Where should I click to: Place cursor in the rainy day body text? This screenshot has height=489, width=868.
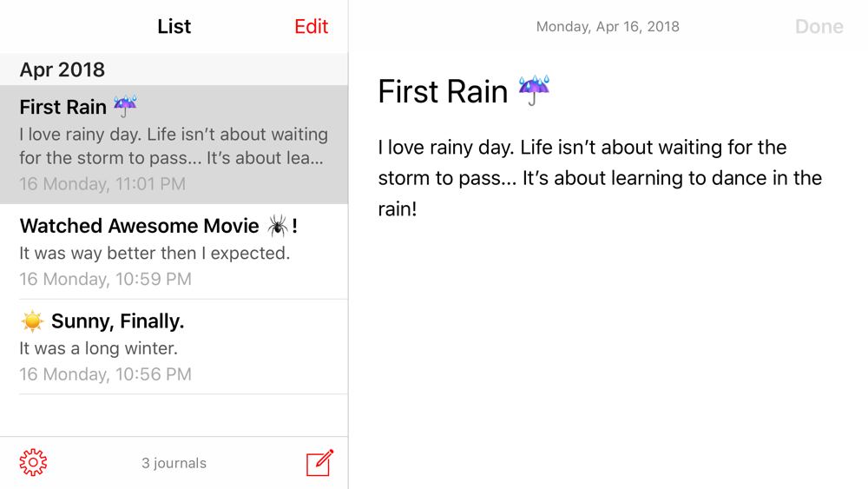600,178
